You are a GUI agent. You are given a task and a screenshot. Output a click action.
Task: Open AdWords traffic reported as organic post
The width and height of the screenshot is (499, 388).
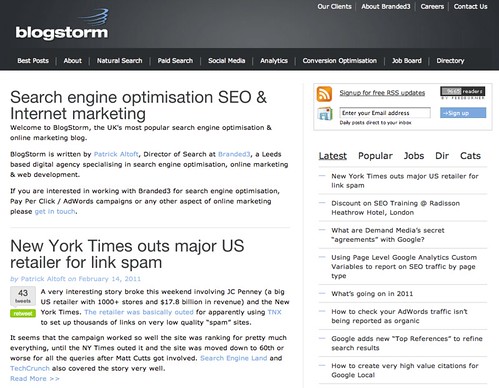click(x=399, y=316)
